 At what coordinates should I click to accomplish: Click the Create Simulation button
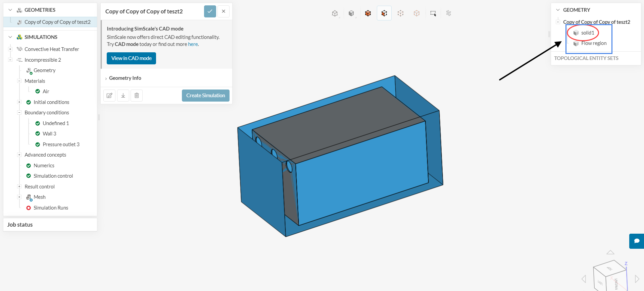coord(205,96)
